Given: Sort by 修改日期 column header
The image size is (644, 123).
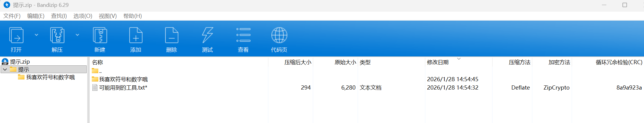Looking at the screenshot, I should coord(438,62).
